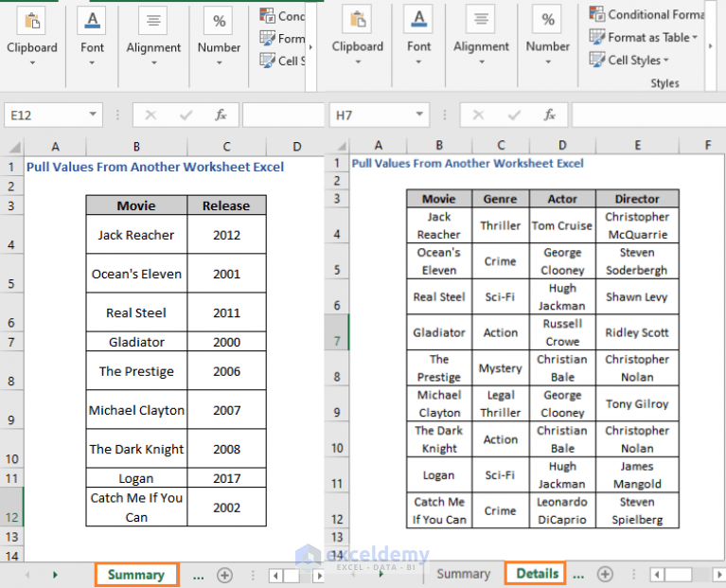Expand the E12 name box dropdown
The height and width of the screenshot is (588, 726).
[93, 115]
